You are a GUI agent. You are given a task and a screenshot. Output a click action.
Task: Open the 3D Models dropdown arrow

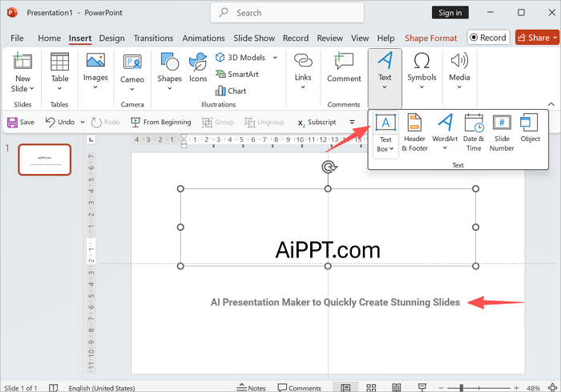tap(275, 57)
